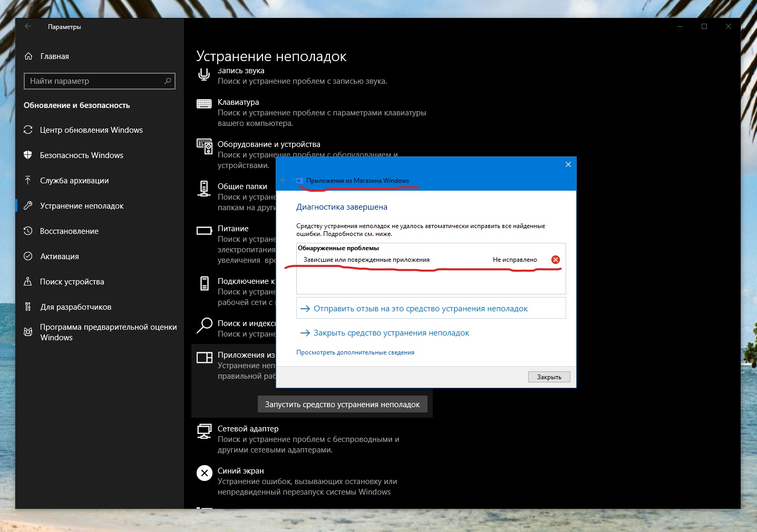Click the upload arrow icon for Служба архивации
Viewport: 757px width, 532px height.
pyautogui.click(x=28, y=181)
